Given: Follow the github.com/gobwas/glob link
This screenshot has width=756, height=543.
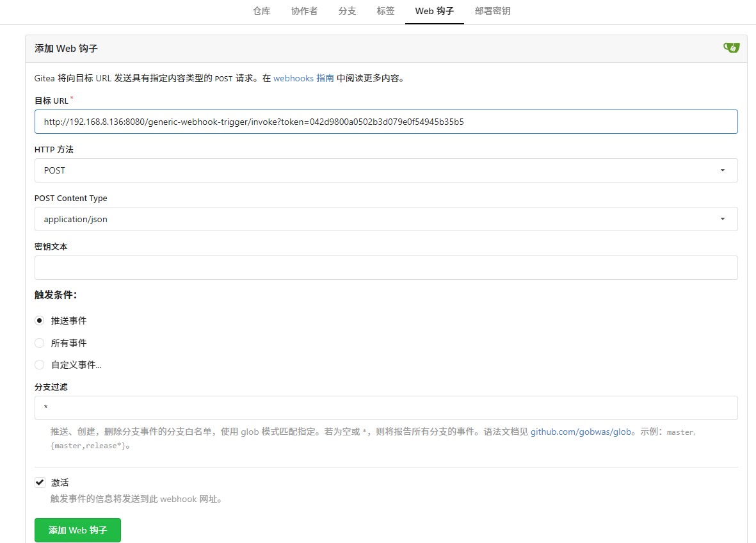Looking at the screenshot, I should pos(581,432).
